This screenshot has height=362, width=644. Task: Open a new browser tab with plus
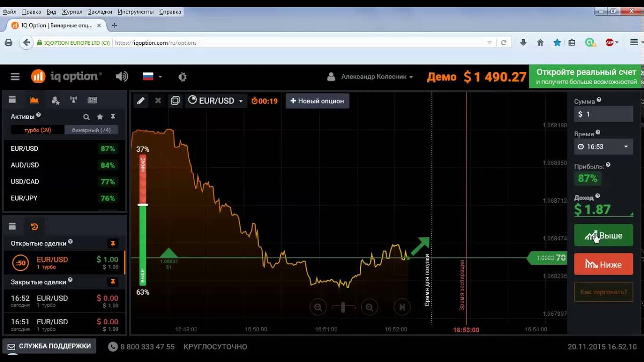[x=114, y=25]
